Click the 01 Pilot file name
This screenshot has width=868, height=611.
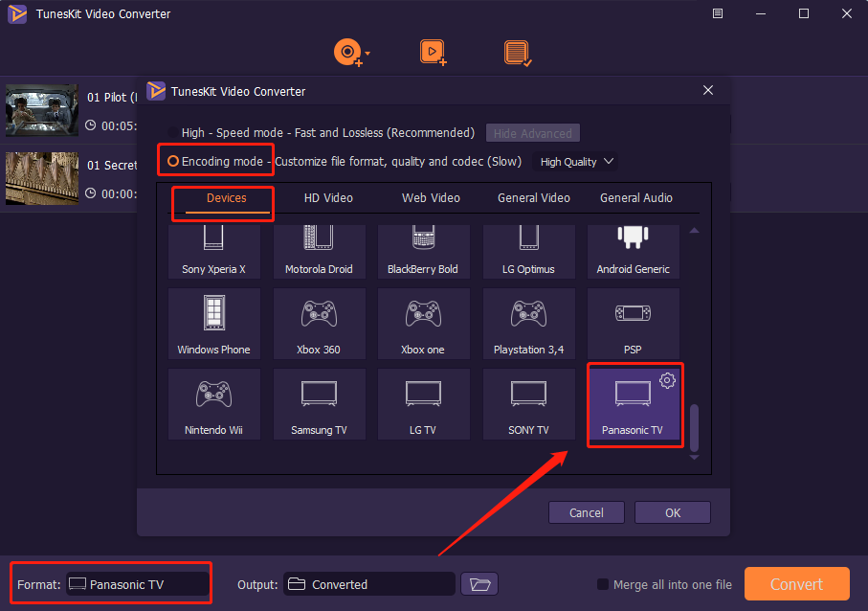tap(112, 98)
